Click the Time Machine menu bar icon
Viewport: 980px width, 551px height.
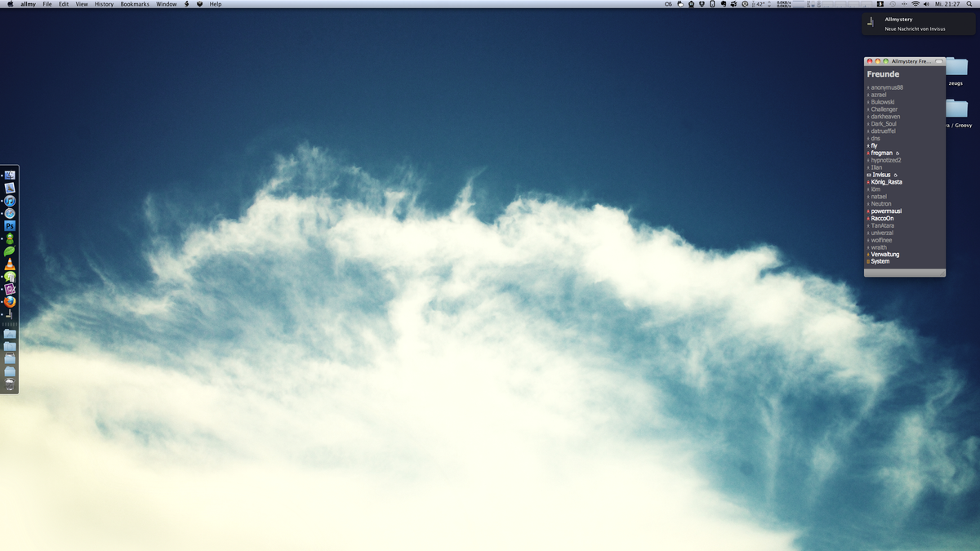(x=892, y=4)
